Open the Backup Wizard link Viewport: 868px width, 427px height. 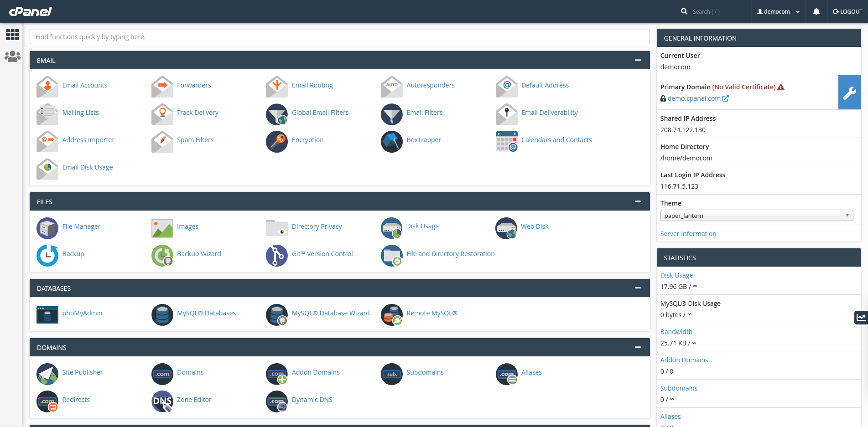(x=199, y=254)
